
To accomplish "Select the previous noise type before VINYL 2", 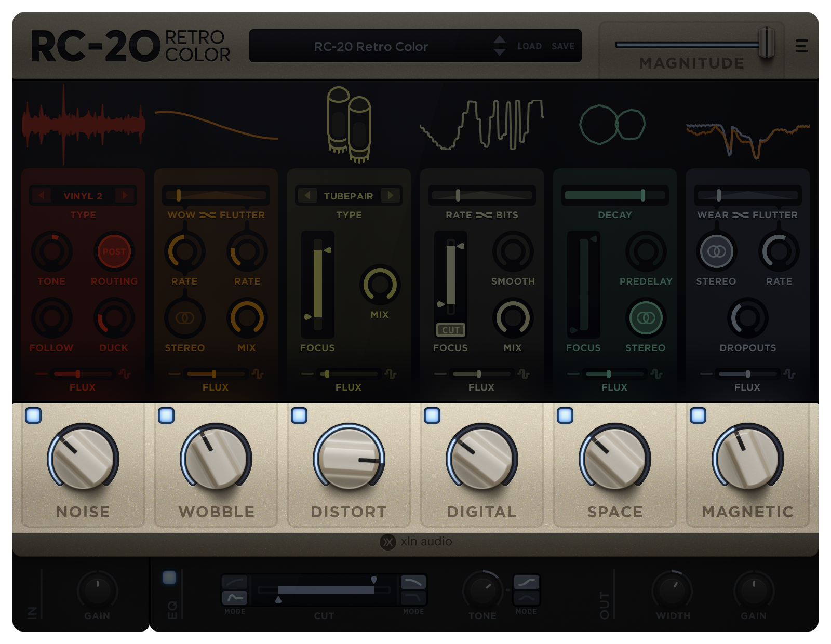I will [x=42, y=196].
